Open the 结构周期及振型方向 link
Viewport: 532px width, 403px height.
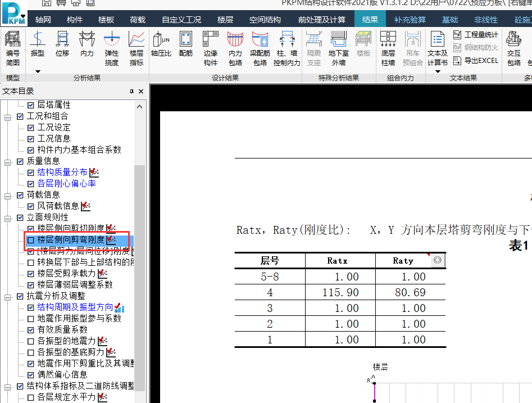(x=75, y=307)
